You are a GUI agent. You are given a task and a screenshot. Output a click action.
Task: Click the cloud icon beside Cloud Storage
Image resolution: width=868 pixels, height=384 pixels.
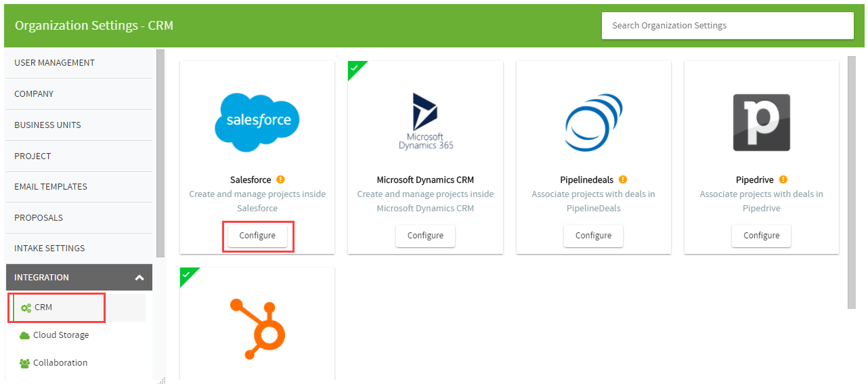click(x=25, y=335)
